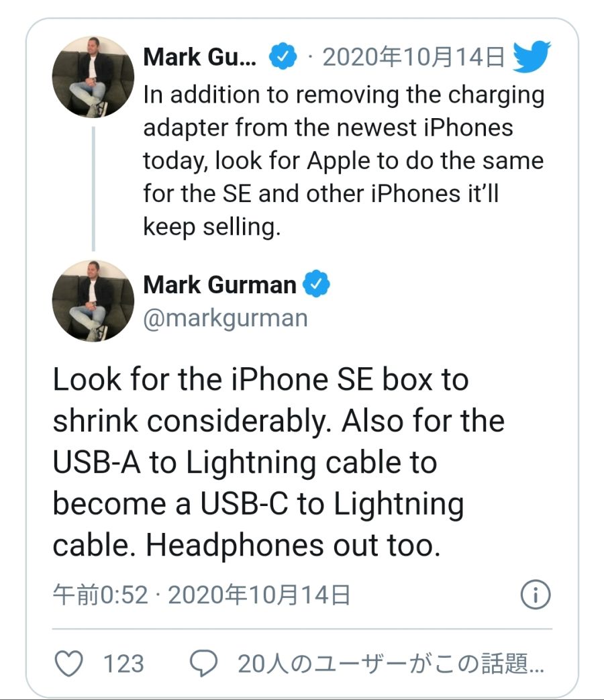Open the lower Mark Gurman profile photo

point(93,299)
